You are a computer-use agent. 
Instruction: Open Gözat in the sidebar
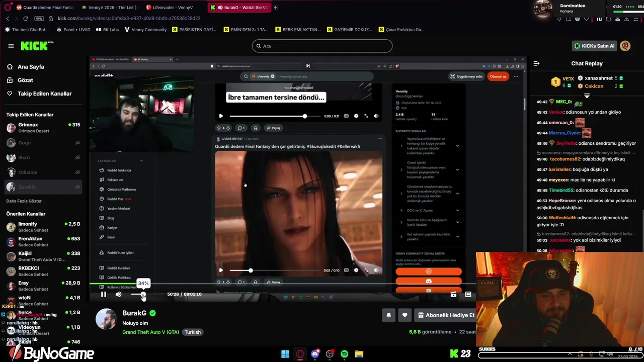[x=25, y=80]
